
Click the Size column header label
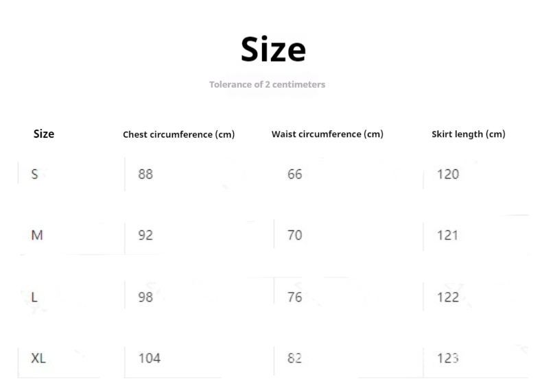tap(44, 134)
